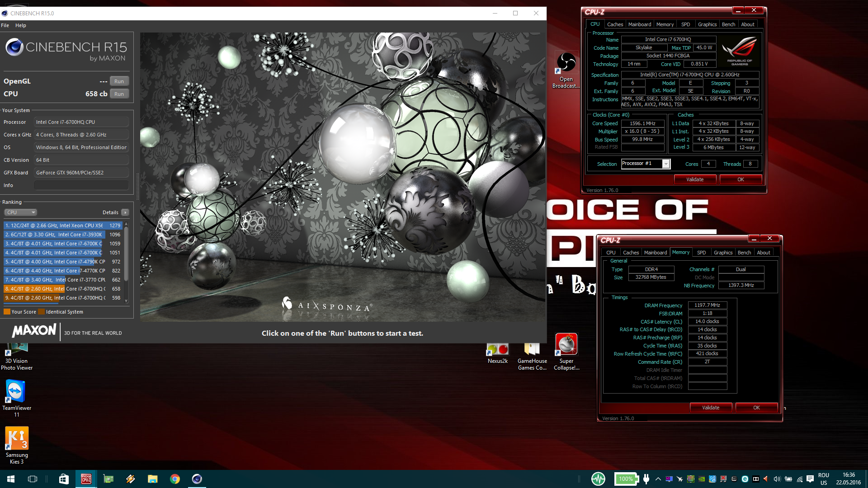Open the graphics card taskbar app
The width and height of the screenshot is (868, 488).
pos(108,479)
